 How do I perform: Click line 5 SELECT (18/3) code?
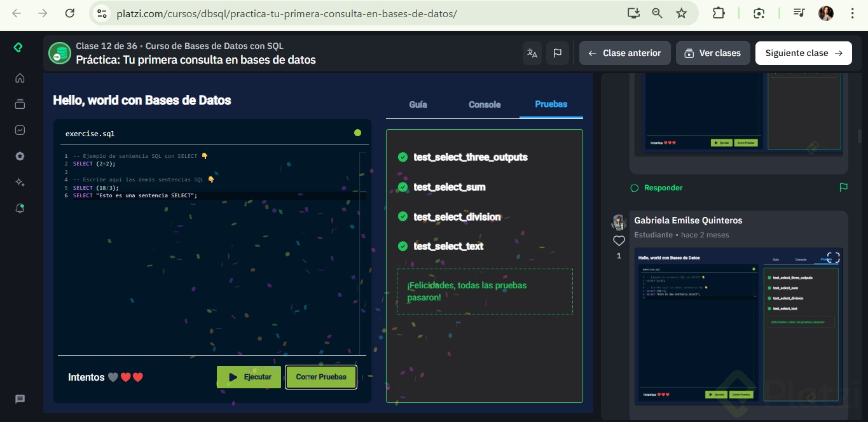95,188
